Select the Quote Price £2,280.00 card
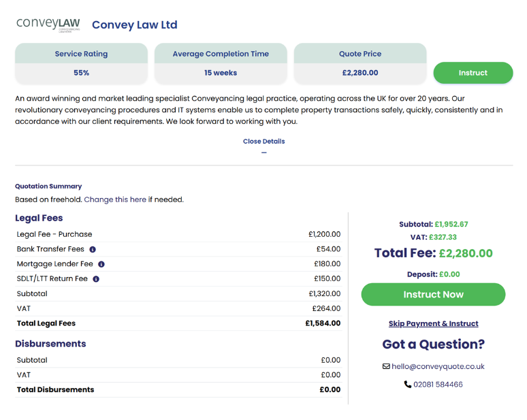This screenshot has height=420, width=527. point(360,63)
